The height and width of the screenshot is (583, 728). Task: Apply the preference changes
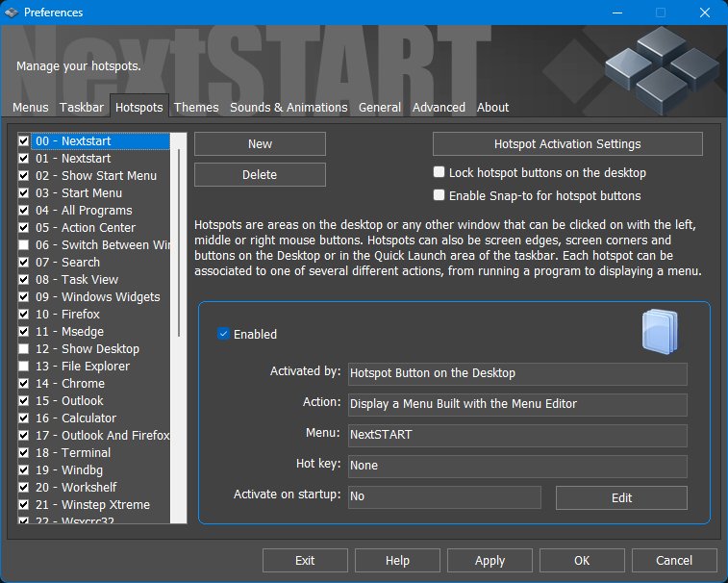(490, 561)
